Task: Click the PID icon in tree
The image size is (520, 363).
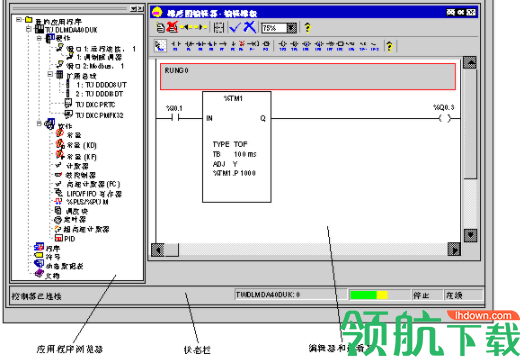Action: [x=59, y=238]
